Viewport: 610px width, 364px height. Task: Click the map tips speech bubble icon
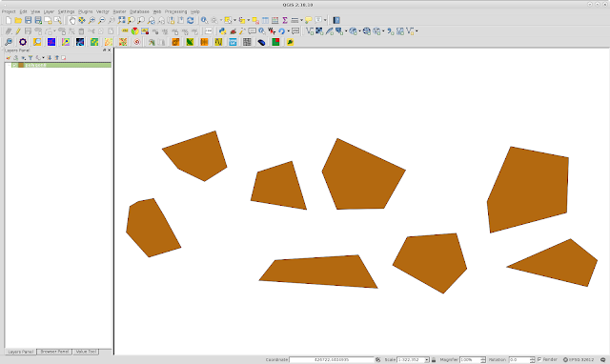click(x=309, y=20)
